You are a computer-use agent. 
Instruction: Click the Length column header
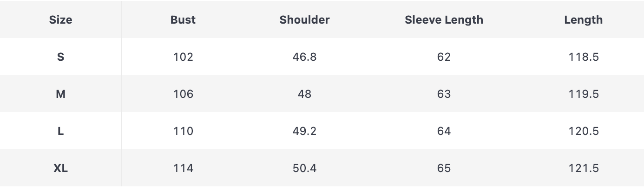583,20
